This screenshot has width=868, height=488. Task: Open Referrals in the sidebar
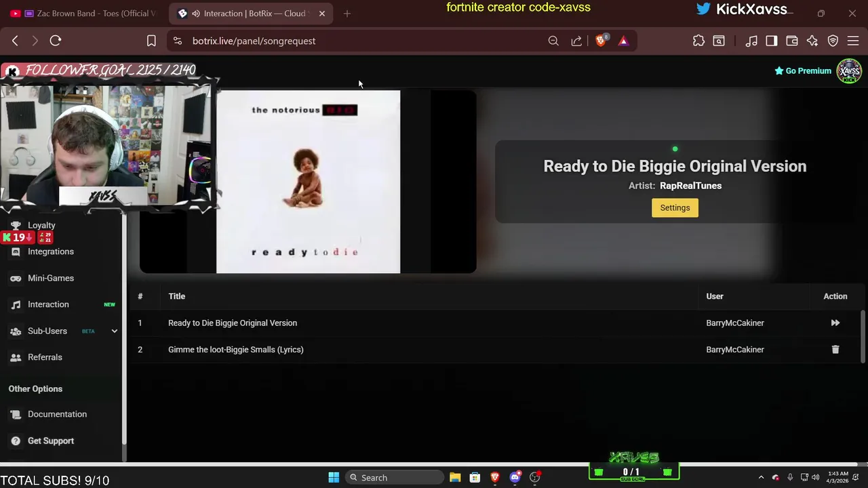click(45, 357)
